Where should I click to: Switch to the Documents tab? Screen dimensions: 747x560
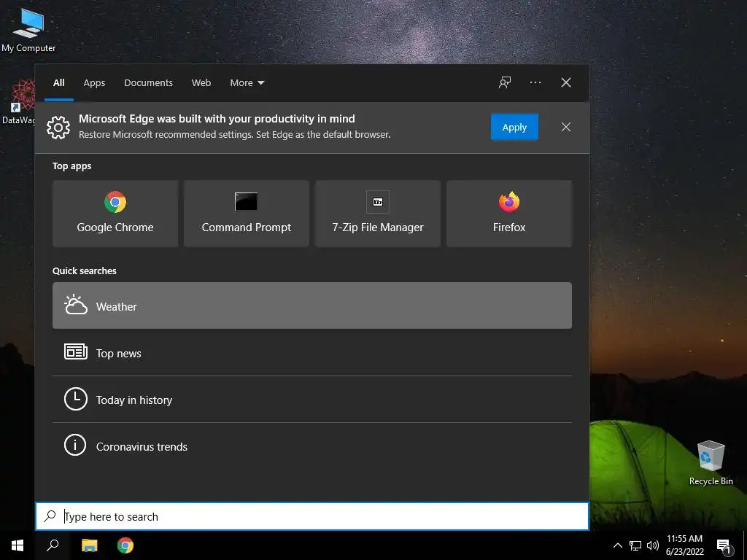click(148, 83)
